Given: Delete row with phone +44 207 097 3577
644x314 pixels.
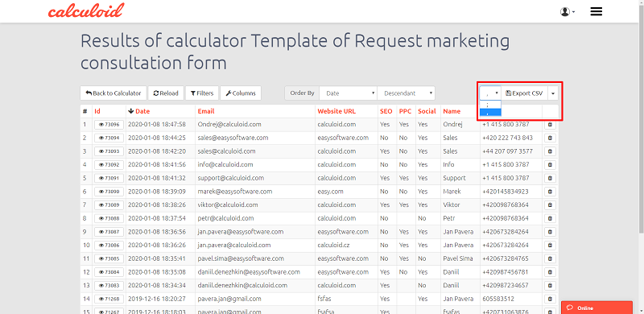Looking at the screenshot, I should (550, 151).
